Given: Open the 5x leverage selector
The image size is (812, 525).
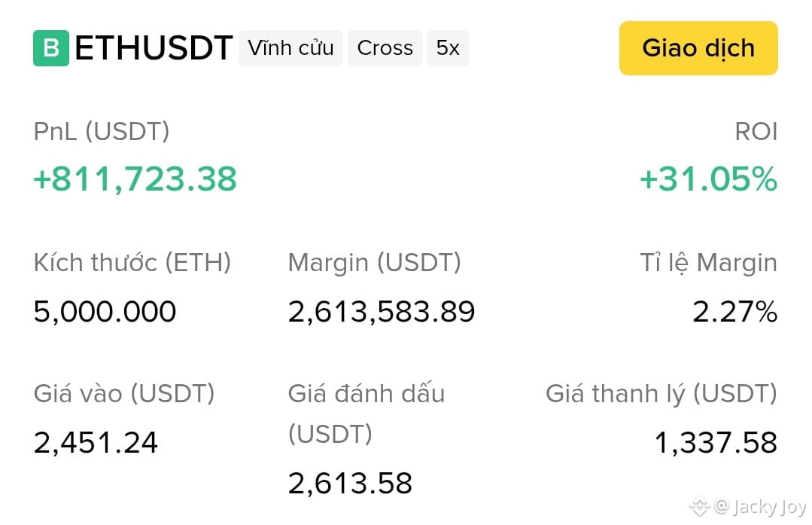Looking at the screenshot, I should pyautogui.click(x=448, y=48).
